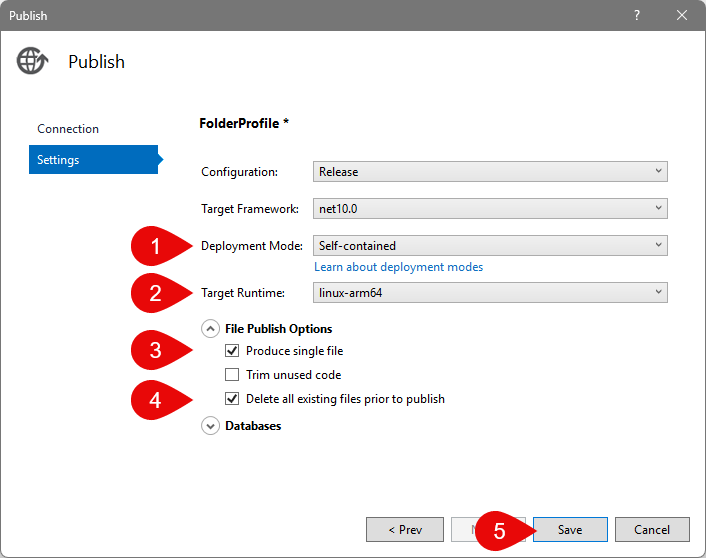The height and width of the screenshot is (558, 706).
Task: Uncheck Produce single file option
Action: [232, 351]
